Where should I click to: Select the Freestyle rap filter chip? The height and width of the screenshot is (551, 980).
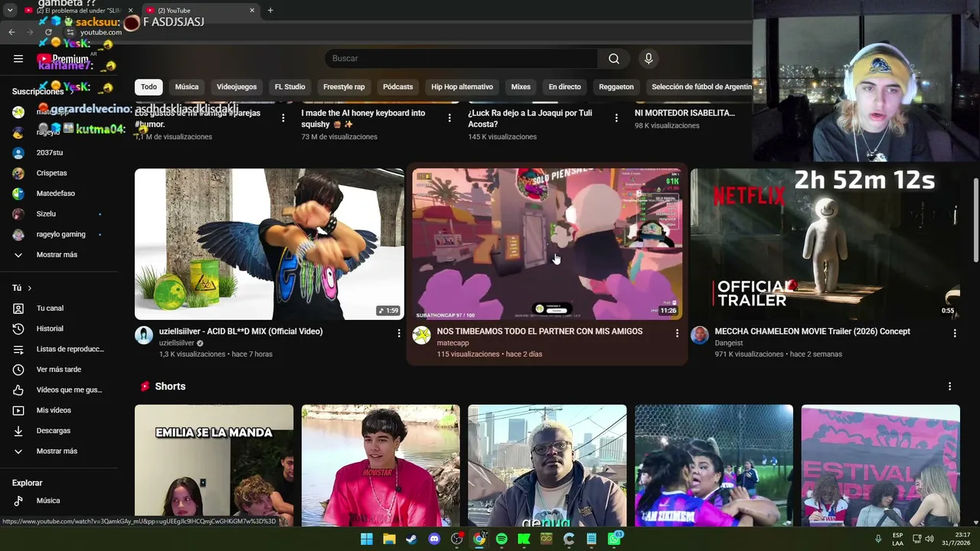point(344,87)
